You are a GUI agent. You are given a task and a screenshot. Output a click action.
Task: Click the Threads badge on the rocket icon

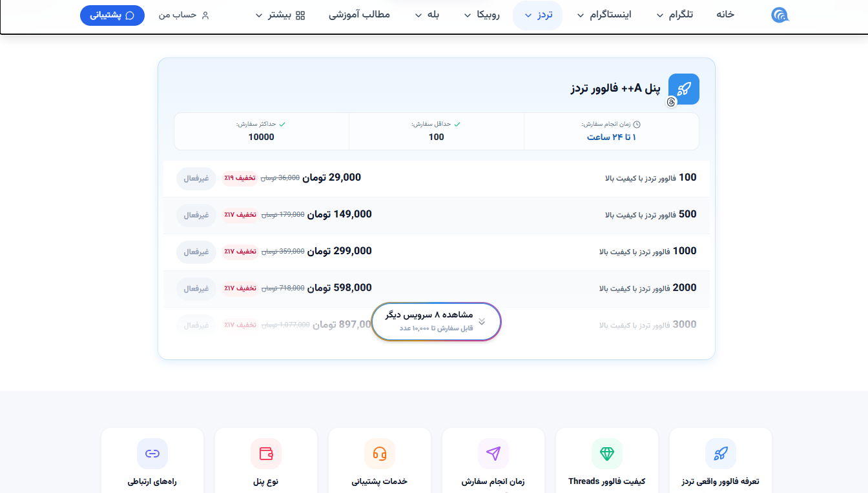672,102
